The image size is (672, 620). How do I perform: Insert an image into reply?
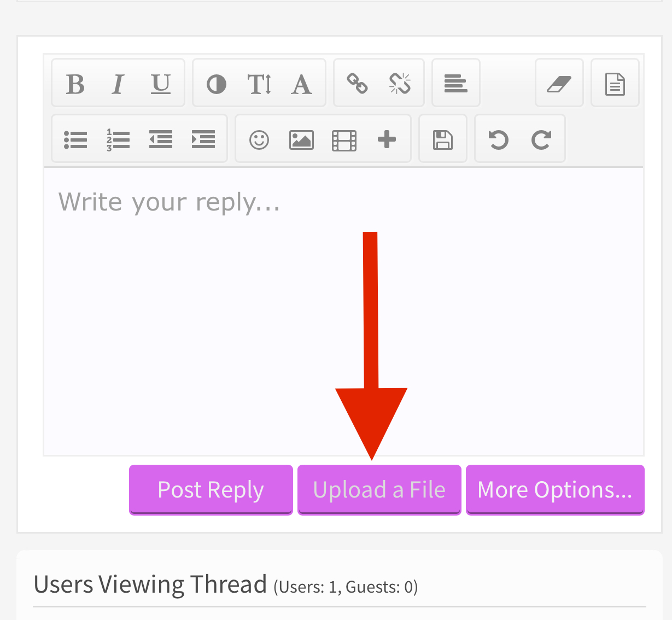tap(301, 139)
